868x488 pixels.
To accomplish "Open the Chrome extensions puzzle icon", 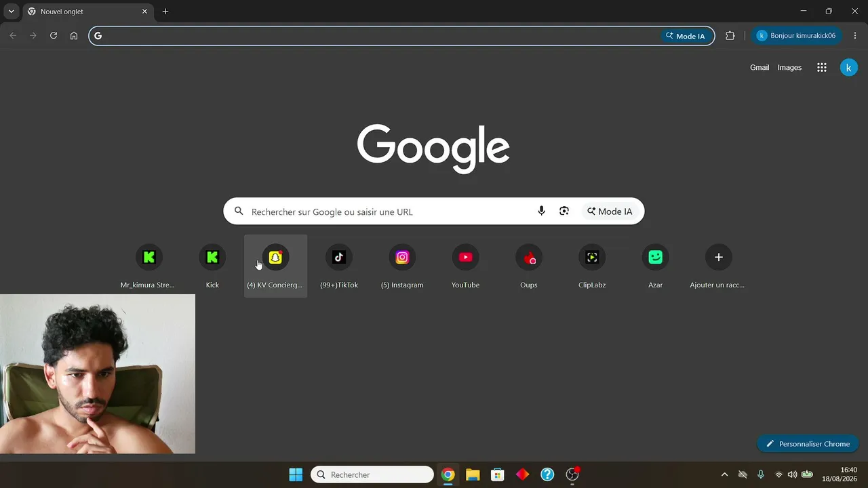I will click(x=730, y=36).
